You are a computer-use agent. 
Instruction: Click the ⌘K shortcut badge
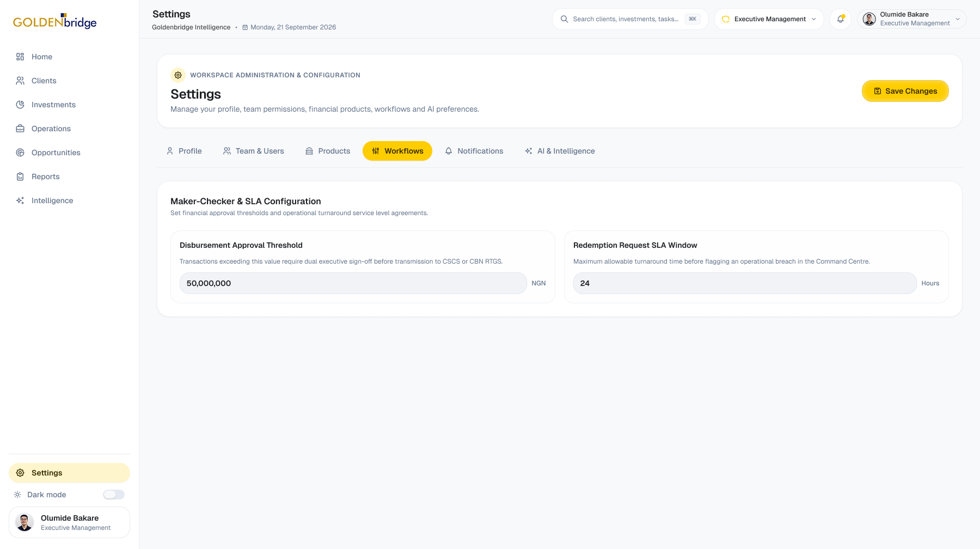(x=693, y=19)
